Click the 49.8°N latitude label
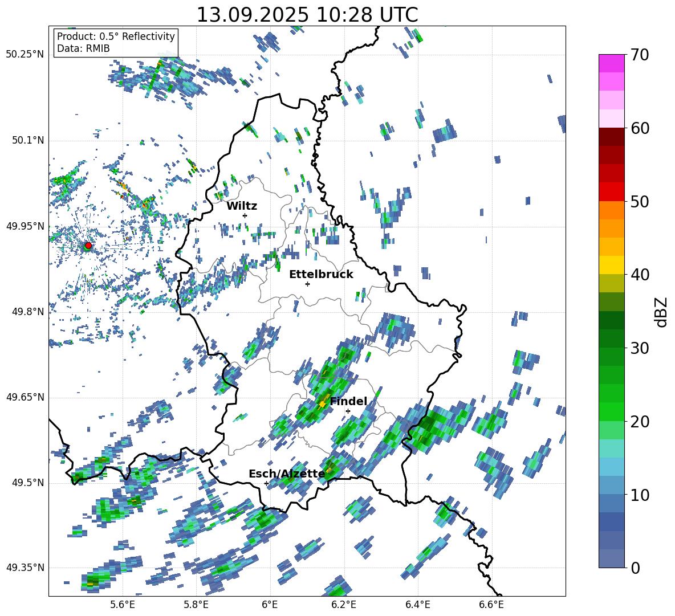Screen dimensions: 675x616 tap(28, 312)
